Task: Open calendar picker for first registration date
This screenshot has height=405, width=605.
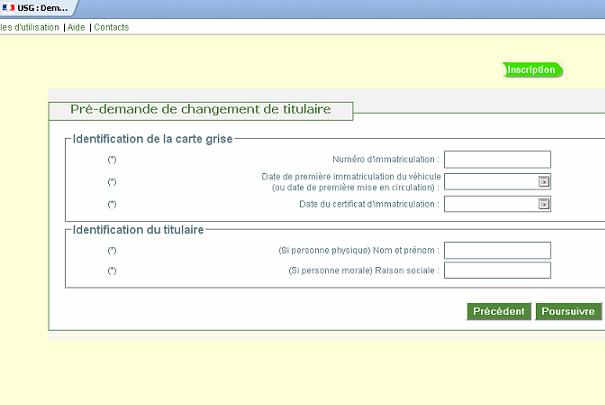Action: pos(544,182)
